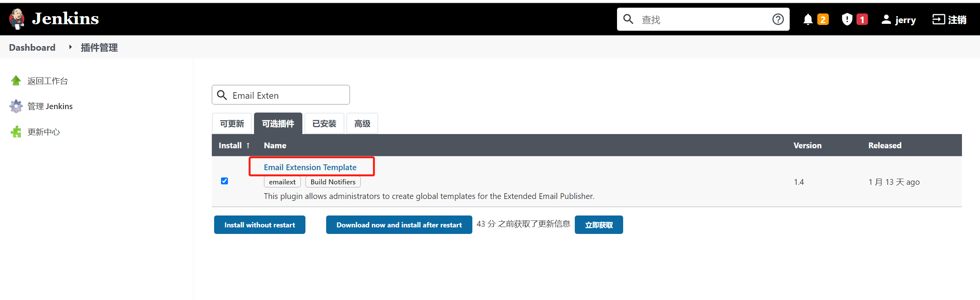Viewport: 980px width, 300px height.
Task: Select the 可选插件 tab
Action: (x=278, y=124)
